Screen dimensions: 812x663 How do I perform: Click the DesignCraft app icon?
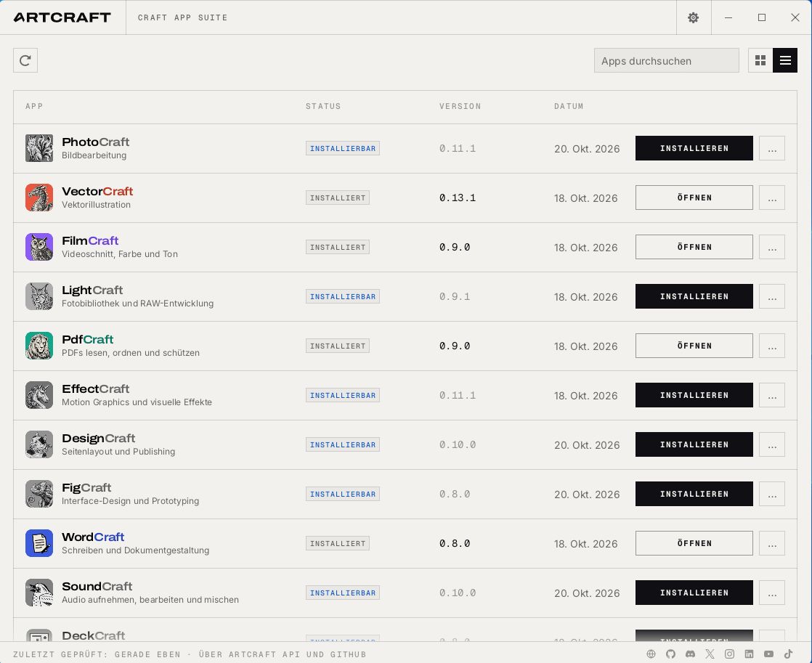[39, 444]
